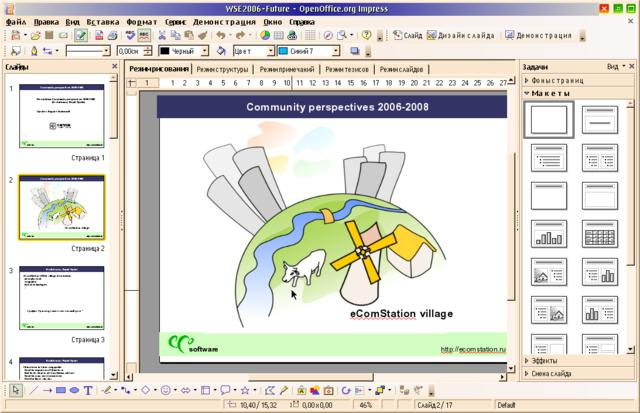Save the presentation using the Save icon
The image size is (640, 413).
[x=49, y=36]
